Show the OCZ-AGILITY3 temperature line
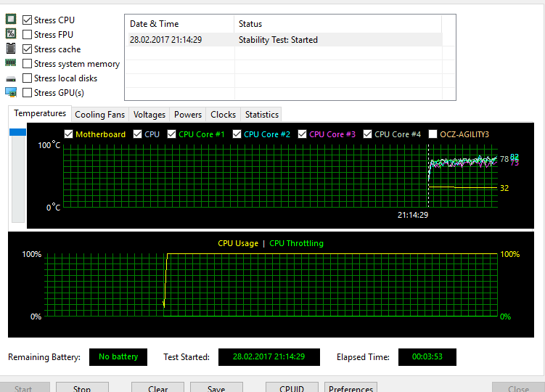Viewport: 545px width, 392px height. [x=433, y=134]
